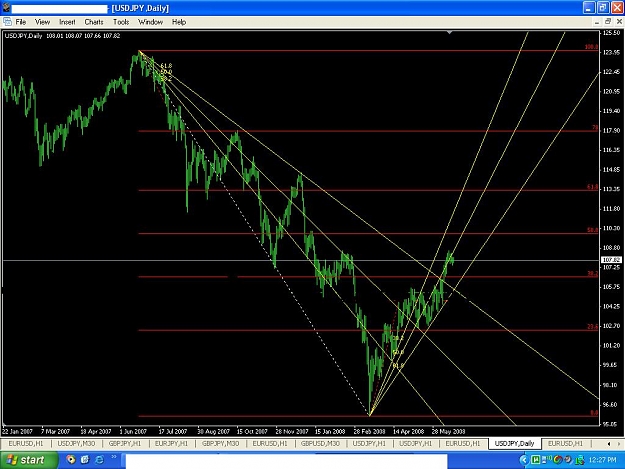Image resolution: width=625 pixels, height=469 pixels.
Task: Restore the inner chart window
Action: tap(608, 22)
